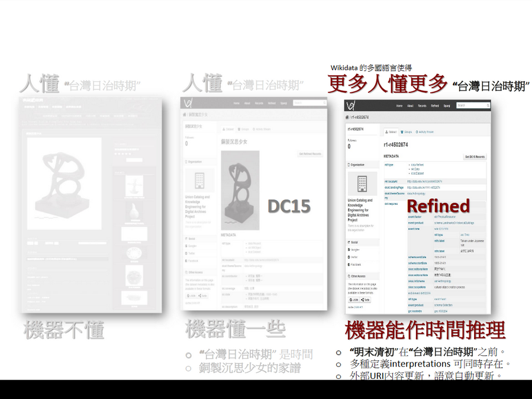This screenshot has width=532, height=399.
Task: Select Groups tab on the DC15 page
Action: point(243,129)
